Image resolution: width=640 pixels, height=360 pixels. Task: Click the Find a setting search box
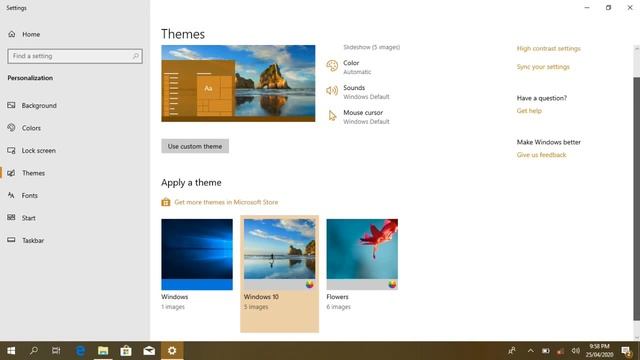coord(75,56)
